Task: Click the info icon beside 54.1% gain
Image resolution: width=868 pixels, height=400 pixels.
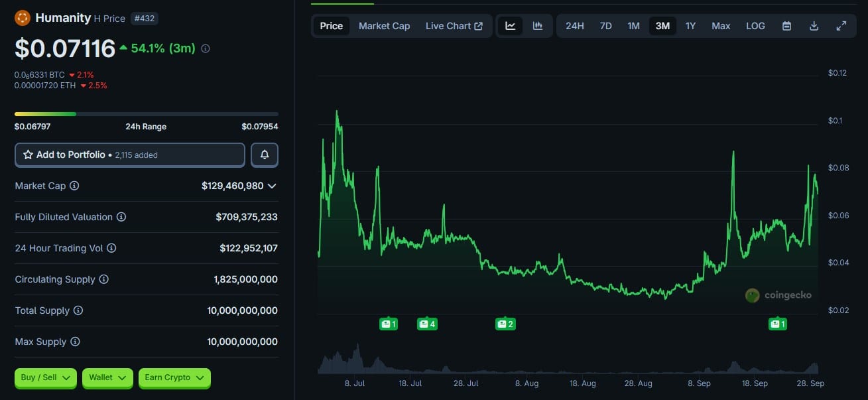Action: (206, 48)
